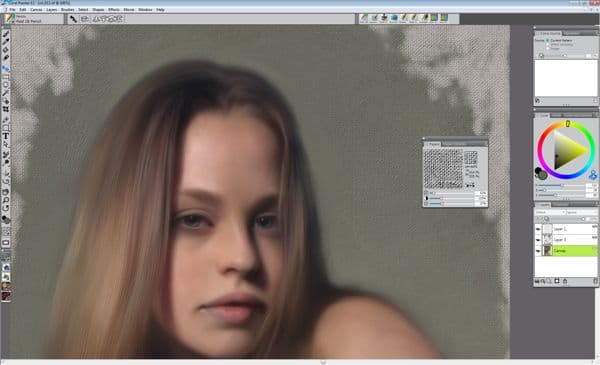Hide Layer 1 using its eye icon
This screenshot has height=365, width=600.
point(538,229)
